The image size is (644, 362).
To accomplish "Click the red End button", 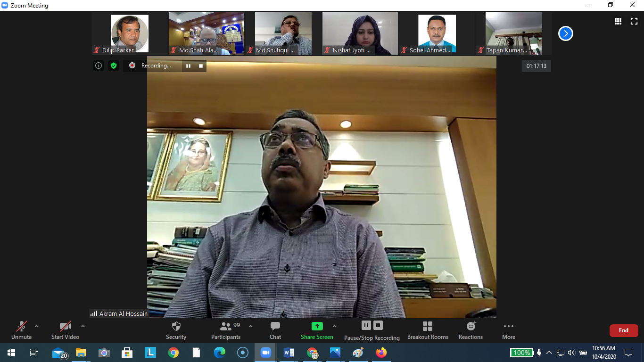I will click(624, 330).
